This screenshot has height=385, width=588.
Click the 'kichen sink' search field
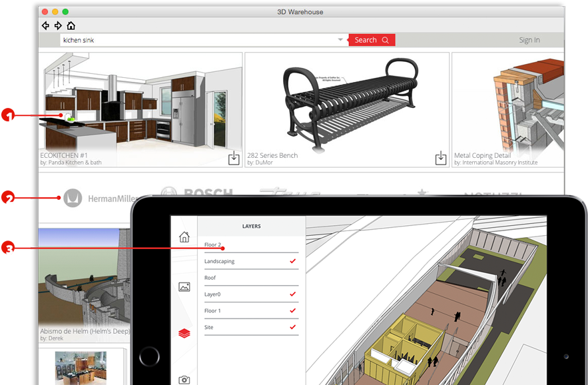tap(200, 40)
